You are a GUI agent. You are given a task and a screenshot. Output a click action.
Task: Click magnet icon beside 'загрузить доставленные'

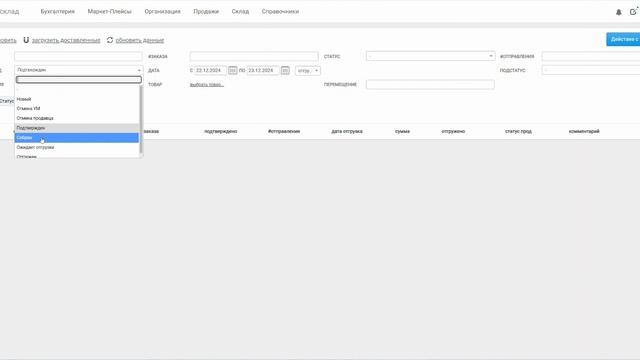(26, 40)
